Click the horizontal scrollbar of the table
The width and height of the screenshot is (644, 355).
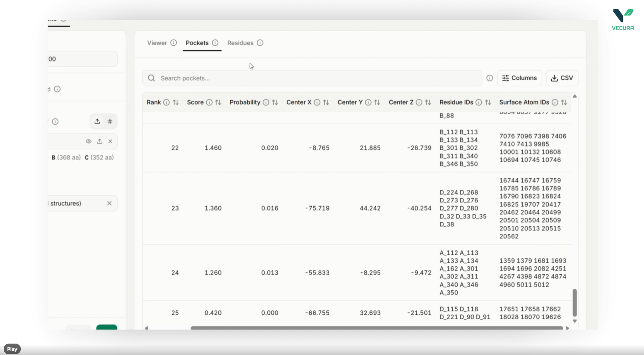point(377,328)
